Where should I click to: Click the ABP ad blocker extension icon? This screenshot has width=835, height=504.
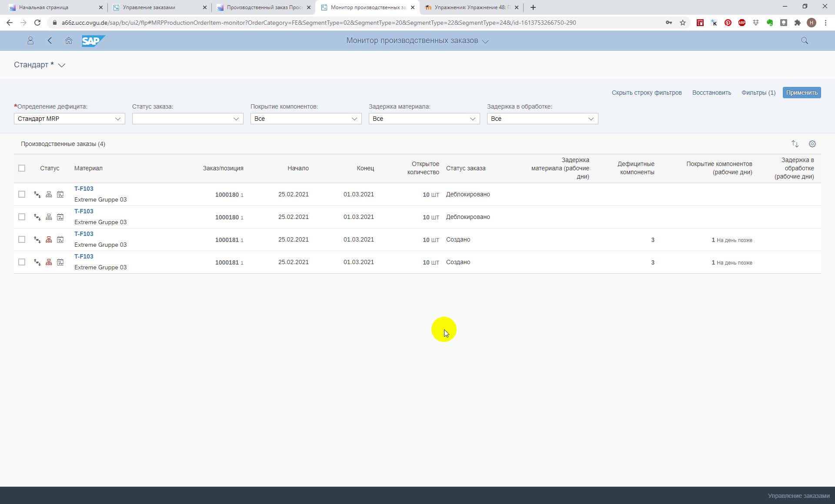click(742, 23)
